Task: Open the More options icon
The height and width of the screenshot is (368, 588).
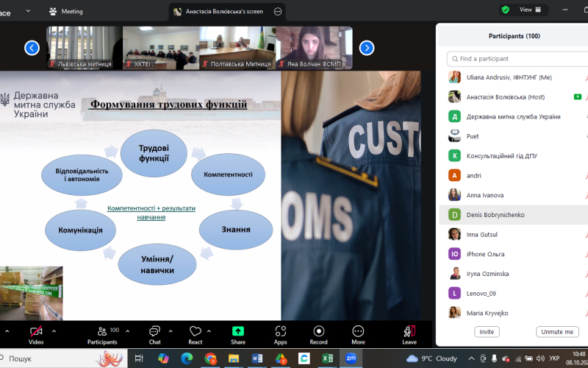Action: pos(358,331)
